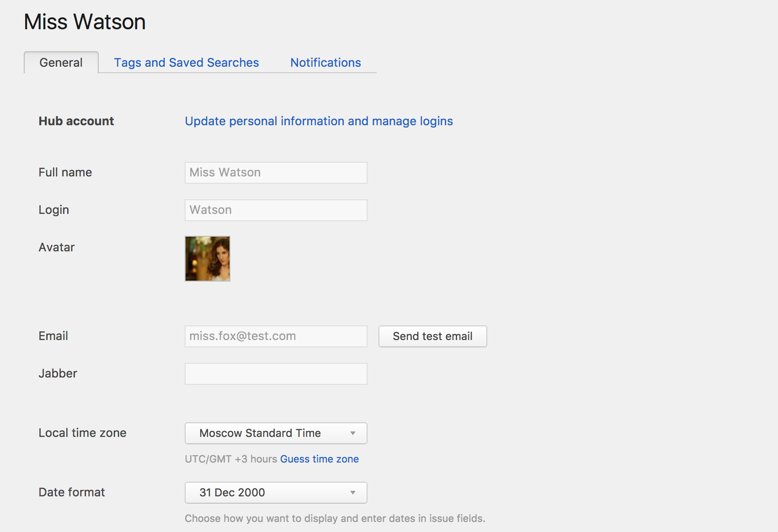Screen dimensions: 778x532
Task: Click the 'Choose how you want to display' hint
Action: (335, 518)
